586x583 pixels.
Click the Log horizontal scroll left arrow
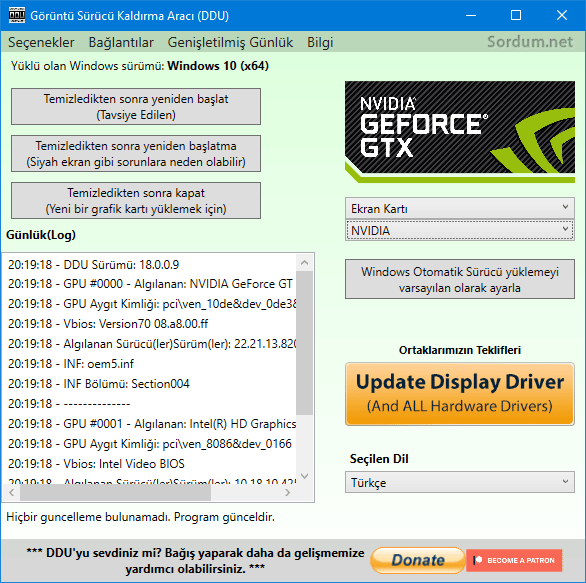point(12,493)
